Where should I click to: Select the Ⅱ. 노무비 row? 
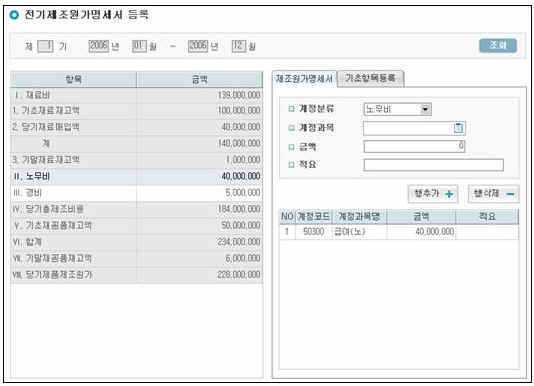tap(137, 176)
